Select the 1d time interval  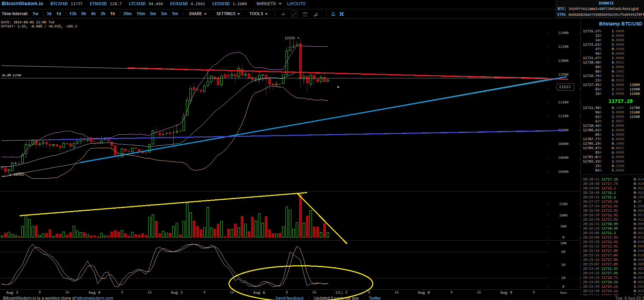point(59,14)
